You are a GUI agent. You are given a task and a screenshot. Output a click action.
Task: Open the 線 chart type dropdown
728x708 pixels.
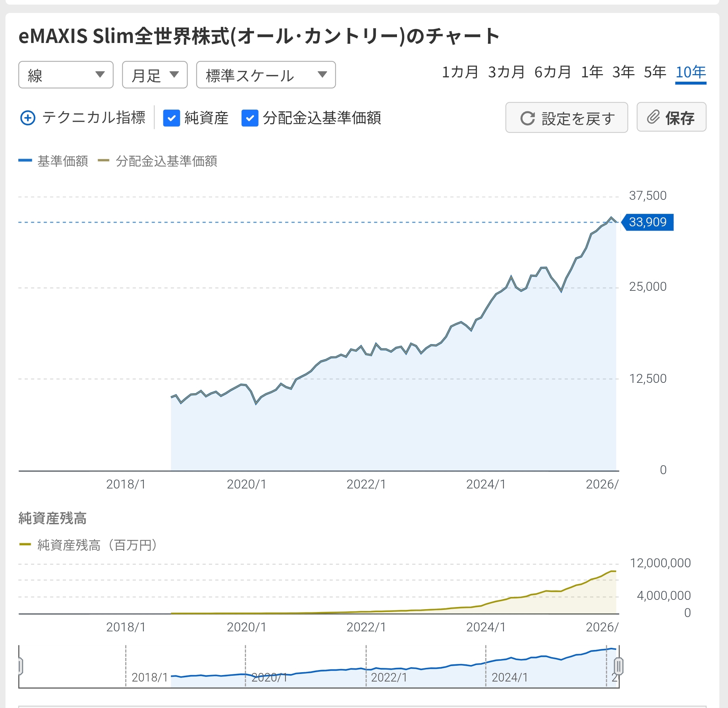(x=66, y=75)
